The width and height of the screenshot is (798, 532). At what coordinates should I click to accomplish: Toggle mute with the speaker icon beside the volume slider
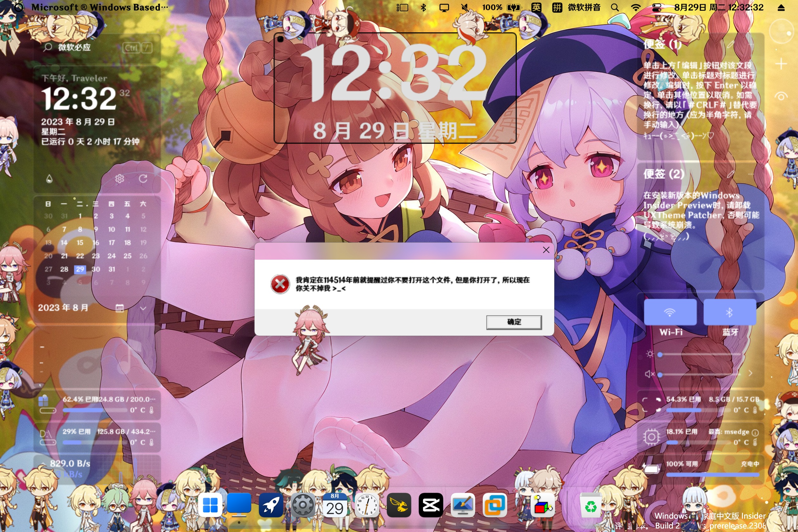click(x=649, y=374)
